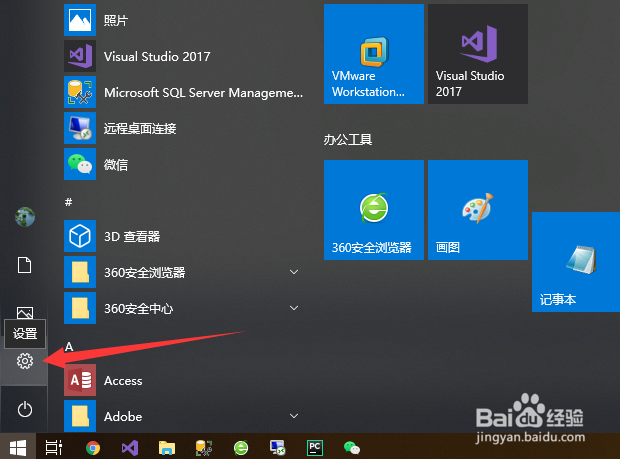Image resolution: width=620 pixels, height=459 pixels.
Task: Click the # section letter header
Action: pos(68,202)
